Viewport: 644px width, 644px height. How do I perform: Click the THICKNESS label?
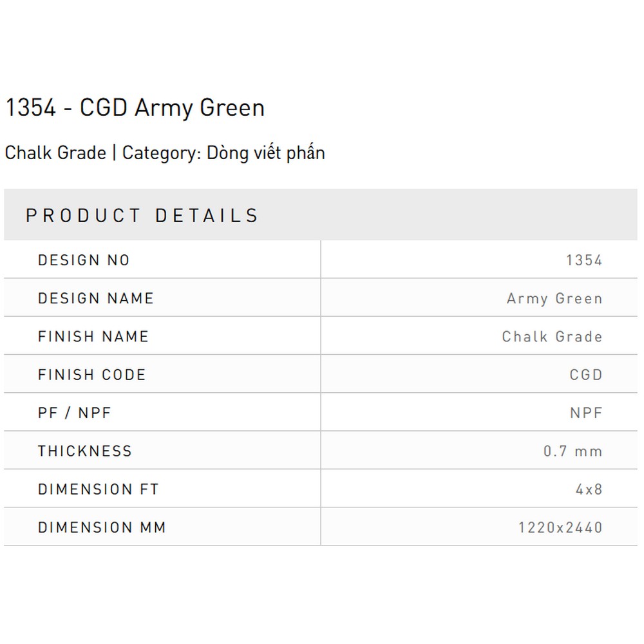[x=84, y=451]
